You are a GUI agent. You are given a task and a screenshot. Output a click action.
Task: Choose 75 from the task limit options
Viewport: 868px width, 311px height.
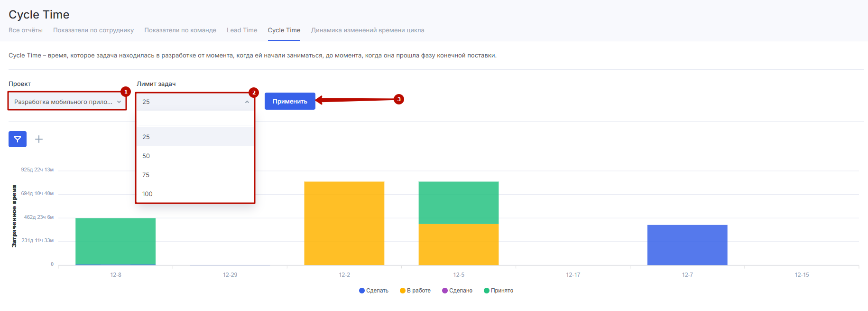pos(146,175)
